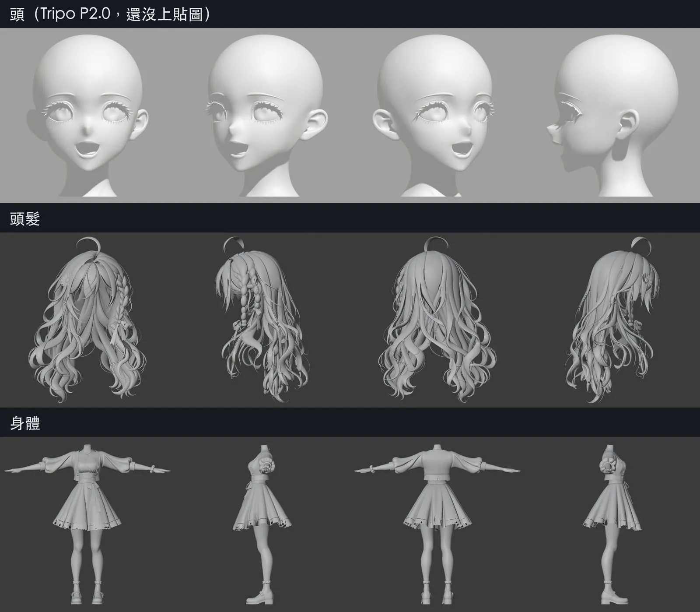Select the side-view hair model with flower ornament
This screenshot has height=612, width=700.
(x=613, y=320)
